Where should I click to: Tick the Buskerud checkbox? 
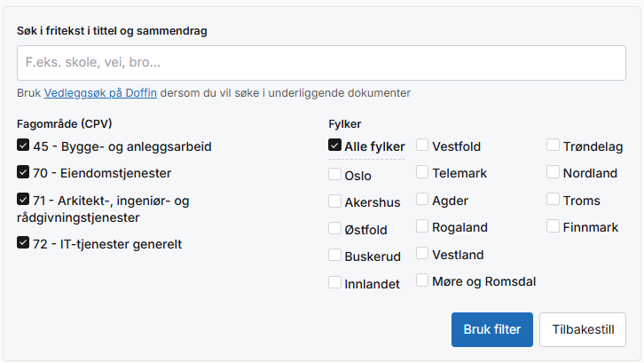(x=334, y=255)
